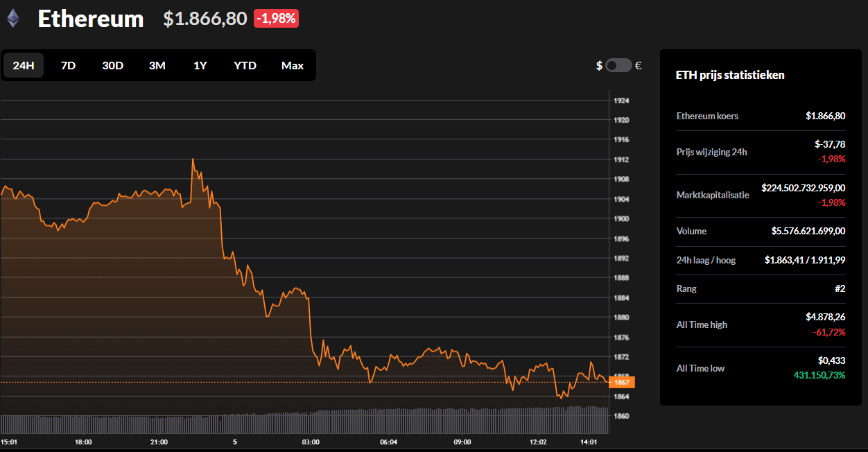This screenshot has width=868, height=452.
Task: Display the Max price history
Action: [x=292, y=65]
